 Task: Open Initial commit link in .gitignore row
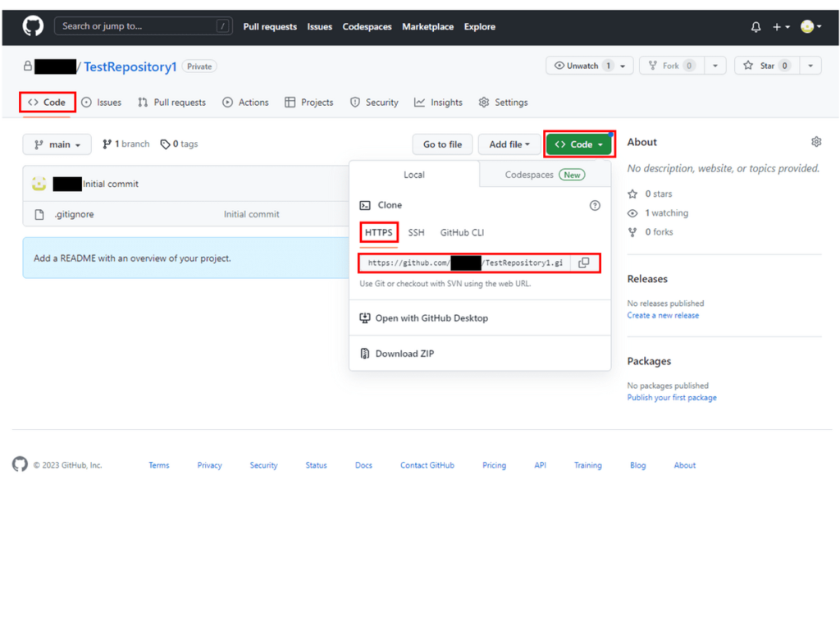tap(251, 214)
